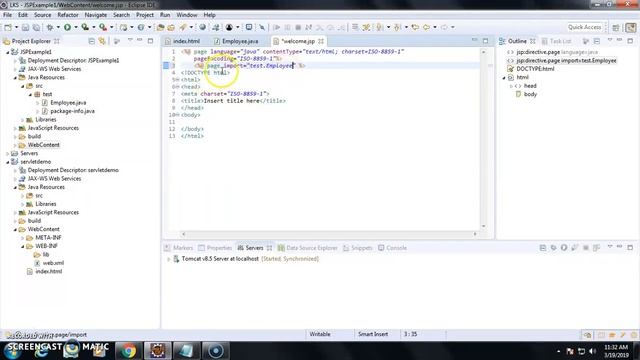Select body node in Outline view
This screenshot has height=360, width=640.
(530, 94)
